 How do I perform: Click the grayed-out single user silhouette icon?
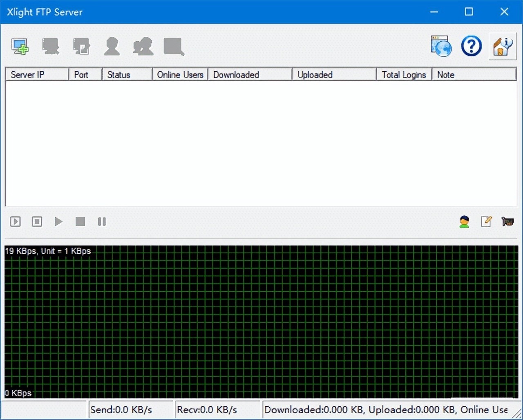(112, 46)
